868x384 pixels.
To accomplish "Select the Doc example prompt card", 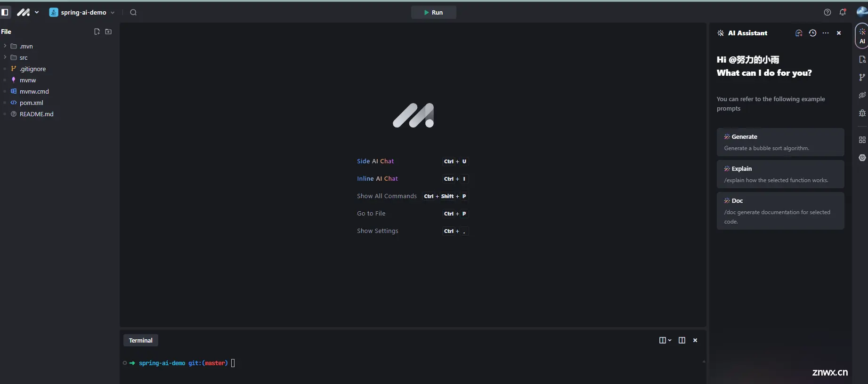I will coord(780,211).
